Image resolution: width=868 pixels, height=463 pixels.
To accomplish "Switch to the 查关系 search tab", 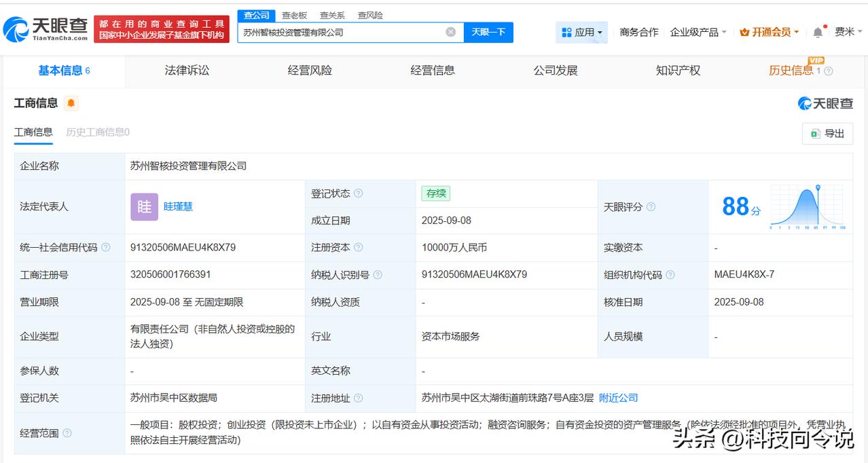I will click(x=332, y=15).
